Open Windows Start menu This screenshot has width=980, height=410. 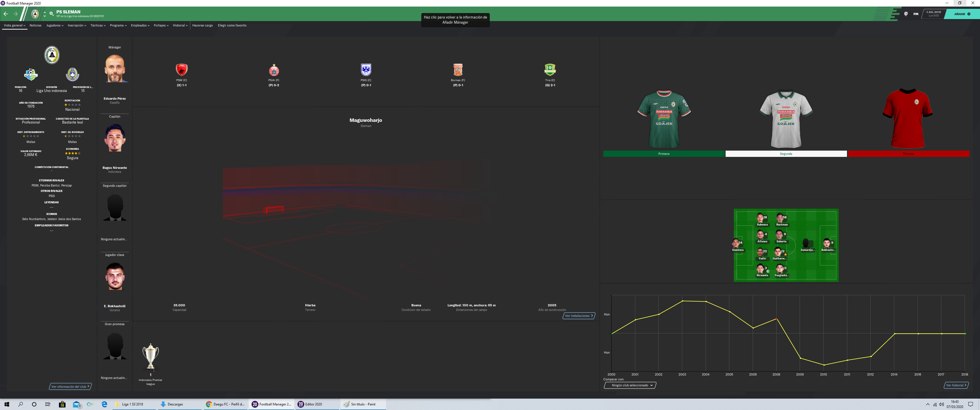(x=7, y=404)
